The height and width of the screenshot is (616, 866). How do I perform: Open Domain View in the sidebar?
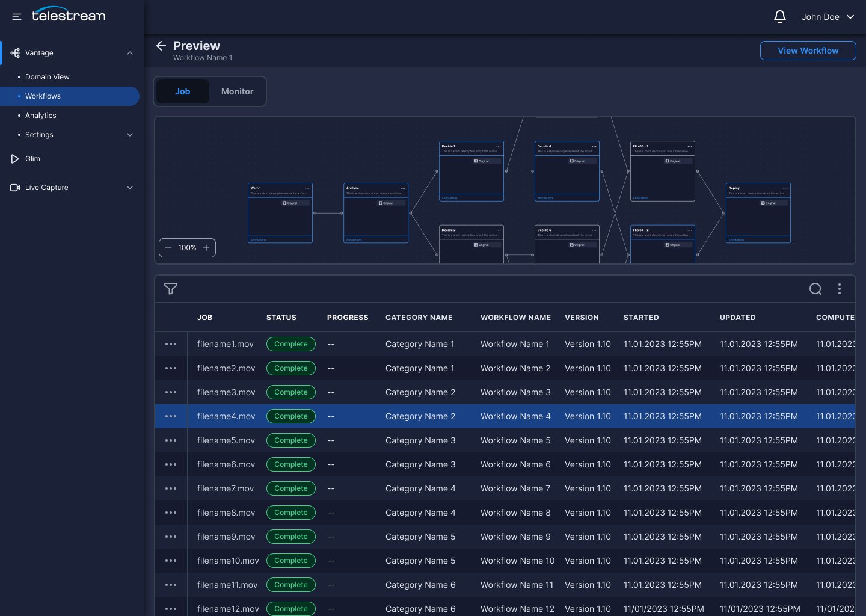point(48,77)
